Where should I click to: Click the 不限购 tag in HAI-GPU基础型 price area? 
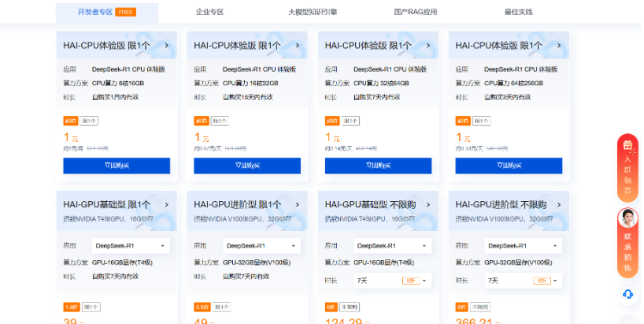[x=350, y=307]
